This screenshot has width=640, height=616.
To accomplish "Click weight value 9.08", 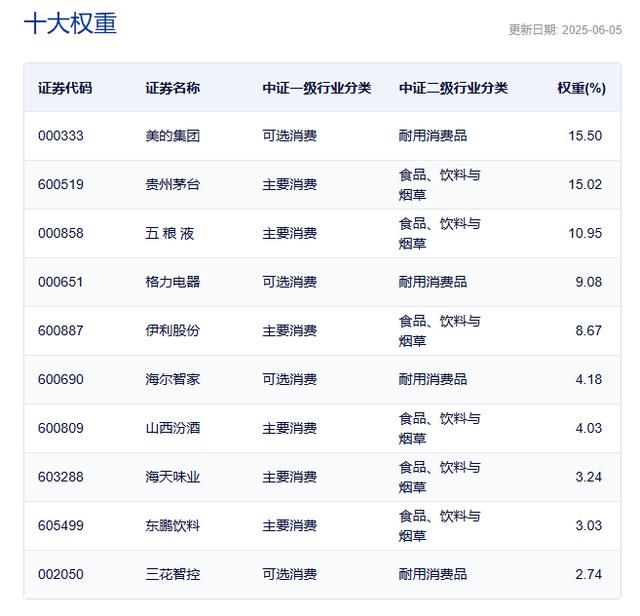I will click(589, 282).
